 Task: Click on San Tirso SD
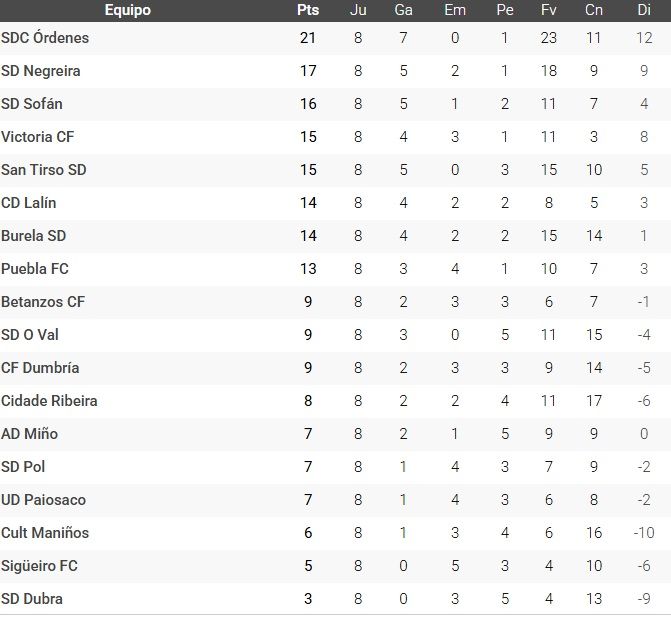point(44,170)
